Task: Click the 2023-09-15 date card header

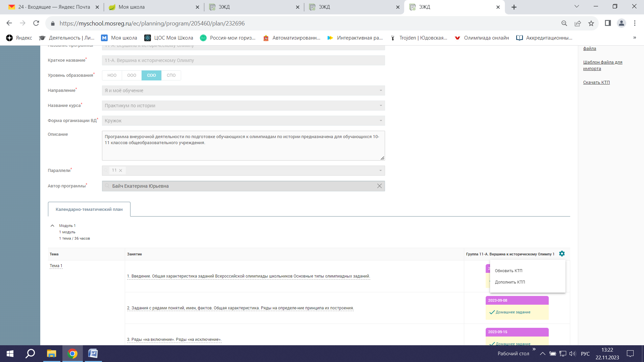Action: 517,332
